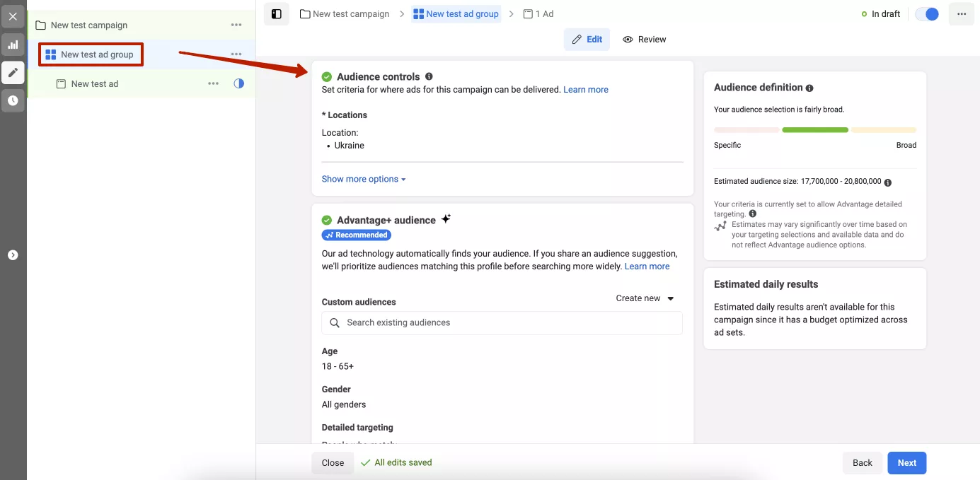Click the half-circle status icon beside New test ad
This screenshot has height=480, width=980.
coord(239,83)
